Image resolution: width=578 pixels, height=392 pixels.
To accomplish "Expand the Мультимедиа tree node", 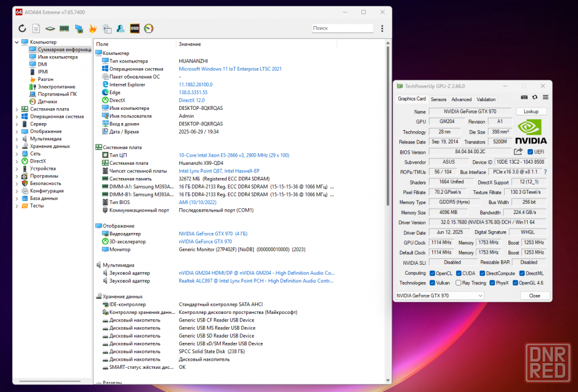I will click(17, 139).
